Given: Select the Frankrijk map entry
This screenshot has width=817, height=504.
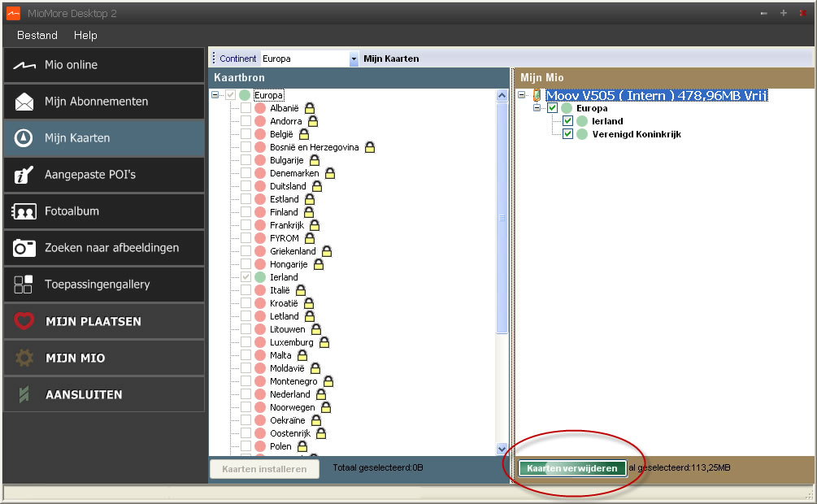Looking at the screenshot, I should (287, 225).
